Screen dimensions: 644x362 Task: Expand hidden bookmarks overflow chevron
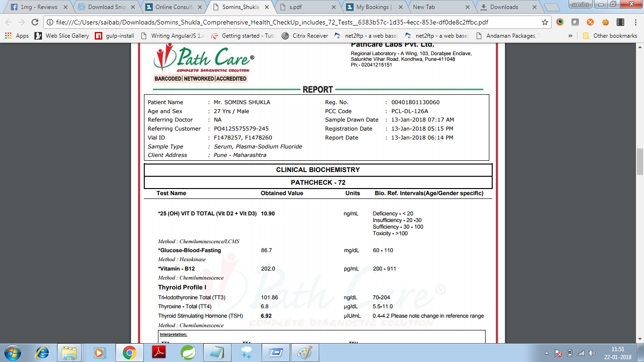(571, 36)
